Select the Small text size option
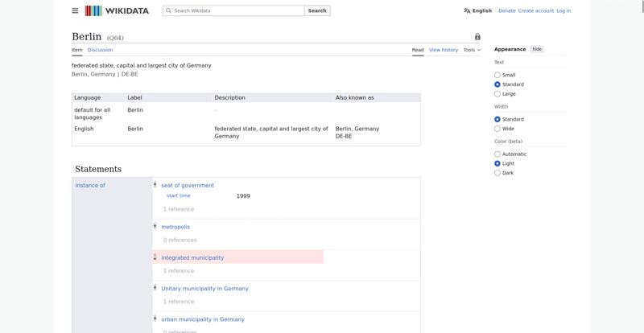 click(497, 75)
